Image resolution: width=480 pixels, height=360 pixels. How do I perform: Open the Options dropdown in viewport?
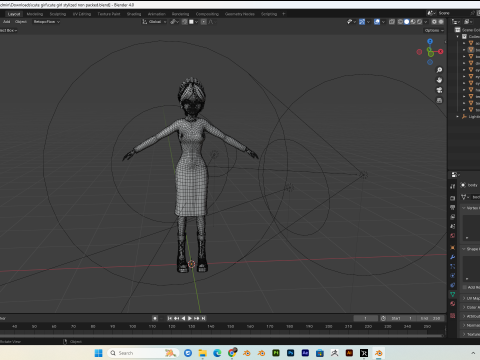click(x=434, y=30)
